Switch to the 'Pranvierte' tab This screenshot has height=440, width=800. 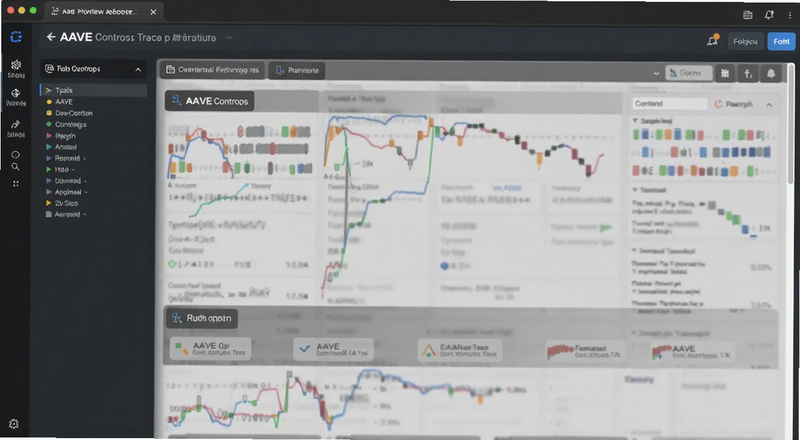[x=297, y=70]
